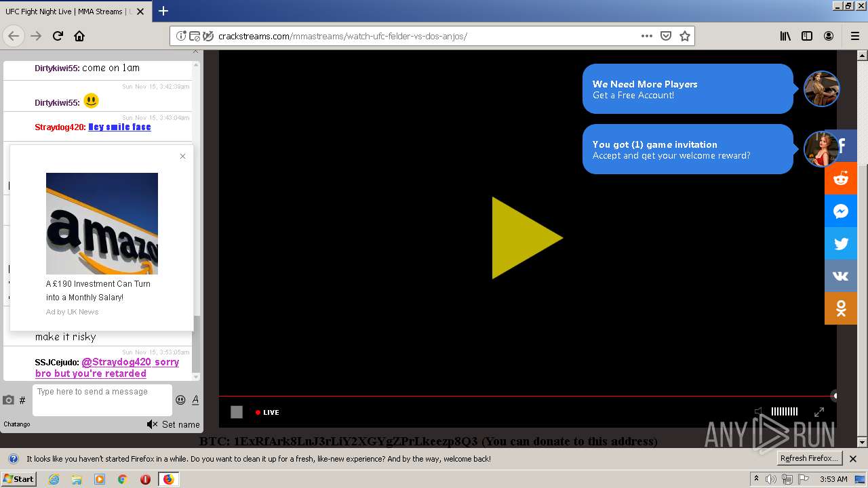Open the Library bookmarks icon
The image size is (868, 488).
(x=785, y=36)
